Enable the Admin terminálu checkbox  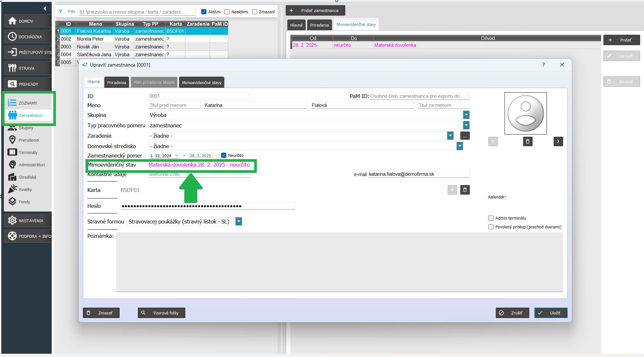click(x=491, y=218)
